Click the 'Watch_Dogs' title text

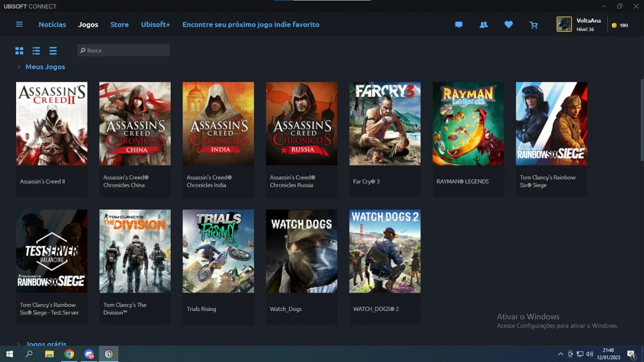coord(286,309)
